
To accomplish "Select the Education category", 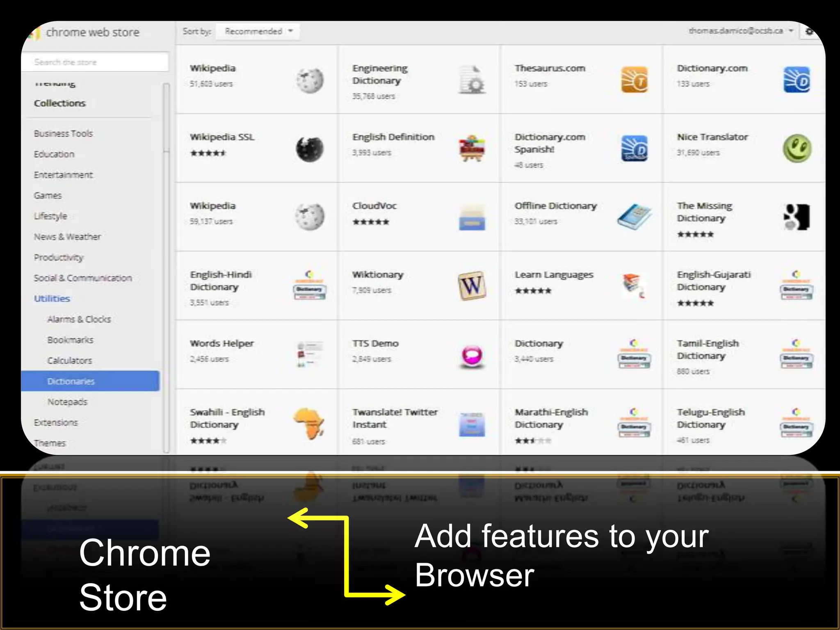I will (x=54, y=154).
